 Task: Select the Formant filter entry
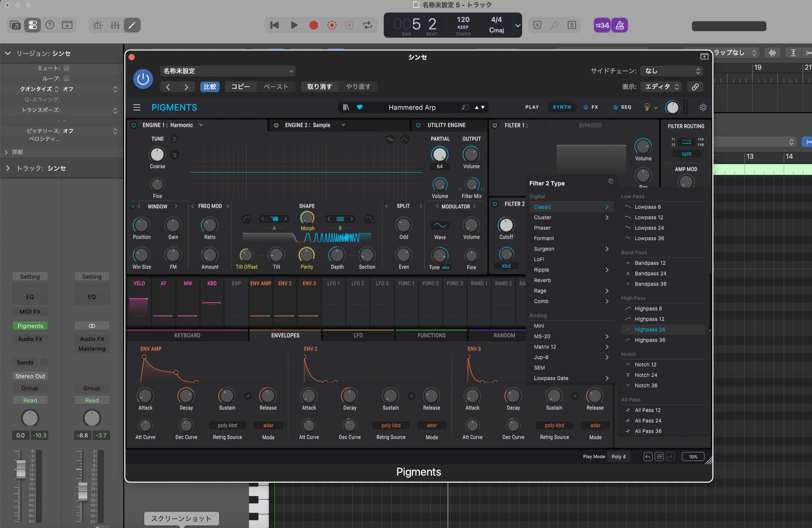point(571,238)
